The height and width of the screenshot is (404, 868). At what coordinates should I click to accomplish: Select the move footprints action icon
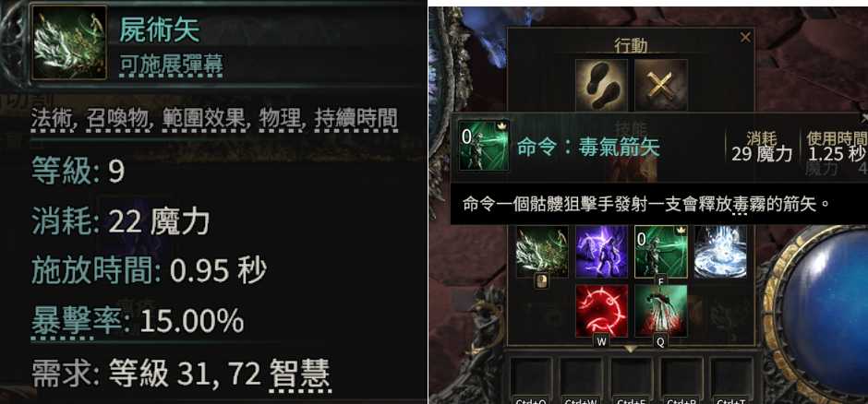(x=602, y=85)
